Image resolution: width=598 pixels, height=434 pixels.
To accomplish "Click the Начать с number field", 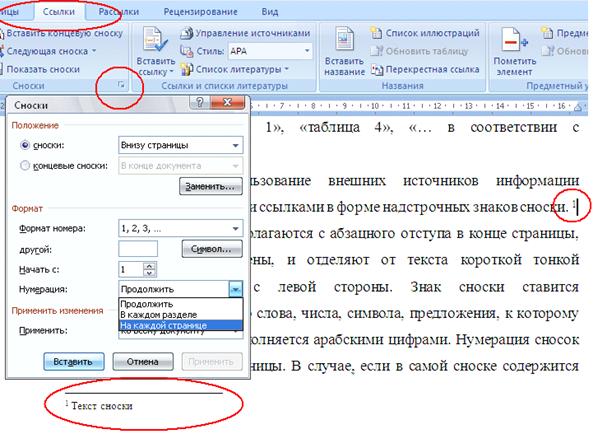I will coord(131,270).
